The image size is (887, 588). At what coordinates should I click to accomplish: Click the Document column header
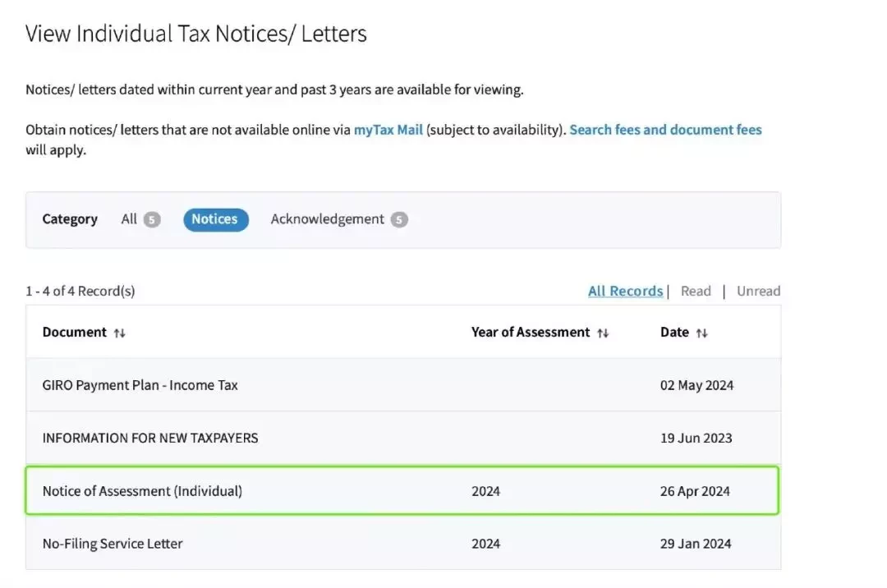[74, 332]
